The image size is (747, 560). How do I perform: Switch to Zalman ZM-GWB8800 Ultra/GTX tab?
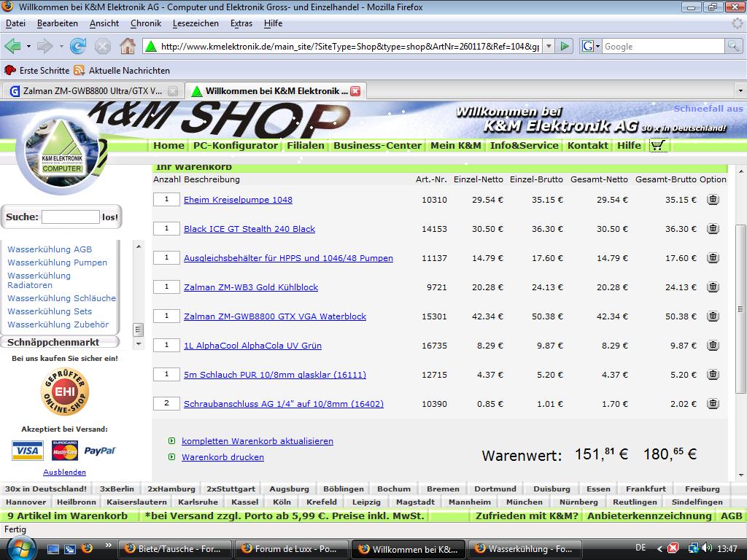(92, 91)
